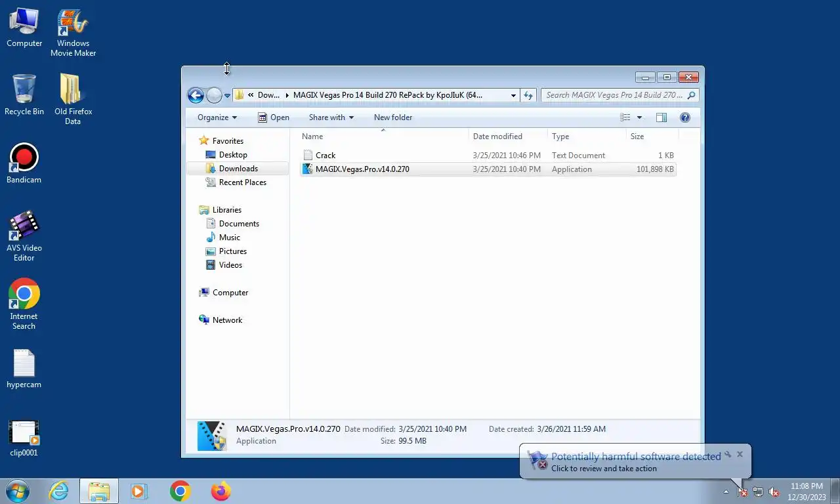
Task: Select the Crack text document
Action: click(x=488, y=156)
